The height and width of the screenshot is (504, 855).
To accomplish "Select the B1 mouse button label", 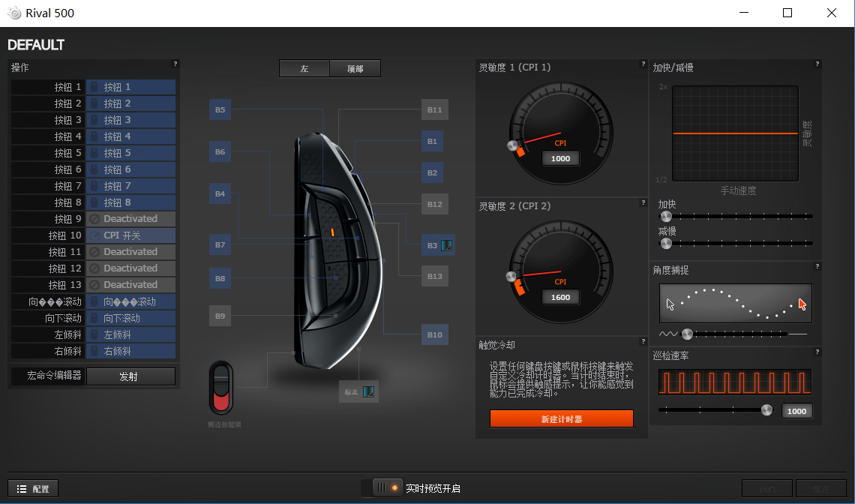I will tap(432, 141).
